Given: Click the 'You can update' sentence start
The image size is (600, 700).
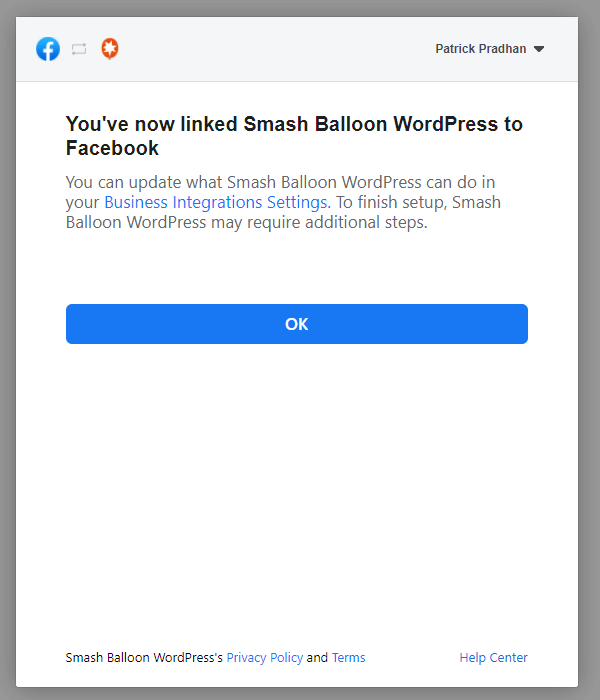Looking at the screenshot, I should tap(124, 182).
